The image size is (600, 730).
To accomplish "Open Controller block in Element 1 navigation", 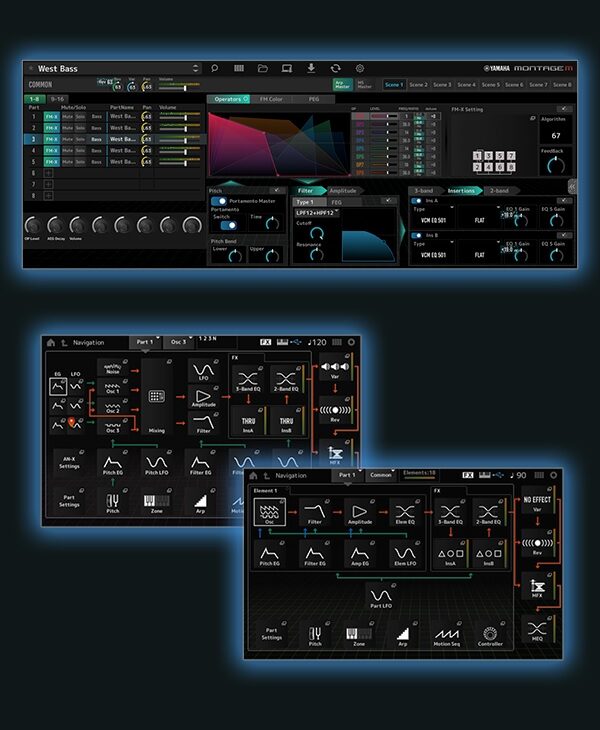I will point(490,635).
